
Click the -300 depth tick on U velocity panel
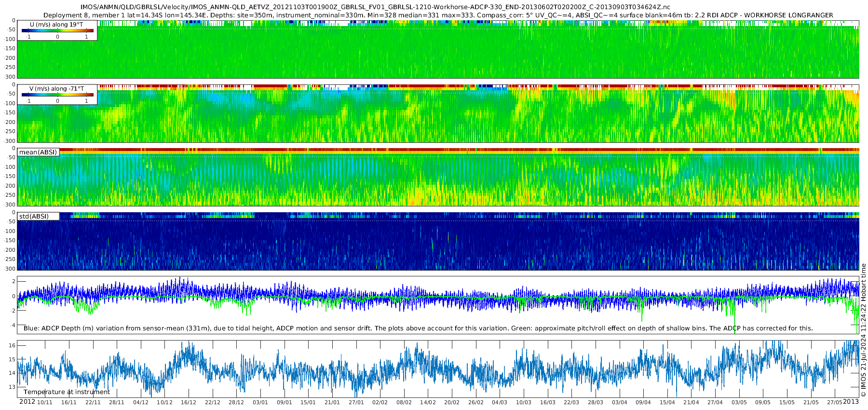click(10, 77)
